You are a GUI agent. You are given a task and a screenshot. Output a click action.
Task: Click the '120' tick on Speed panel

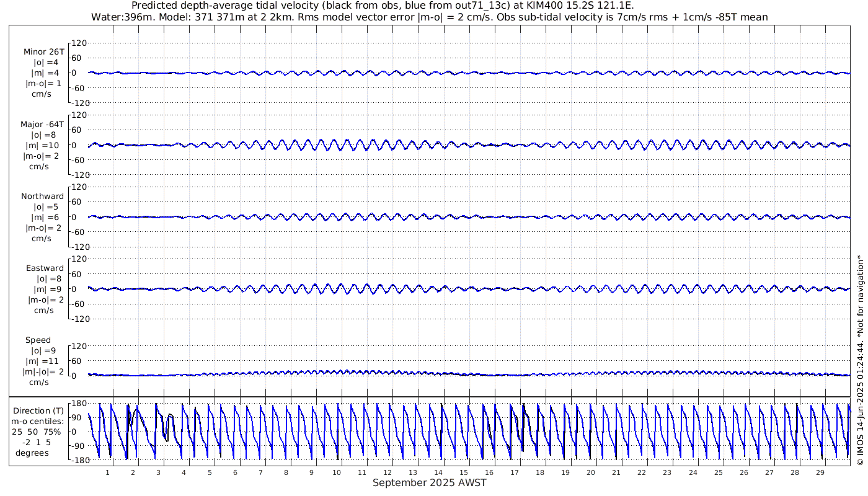pyautogui.click(x=79, y=346)
